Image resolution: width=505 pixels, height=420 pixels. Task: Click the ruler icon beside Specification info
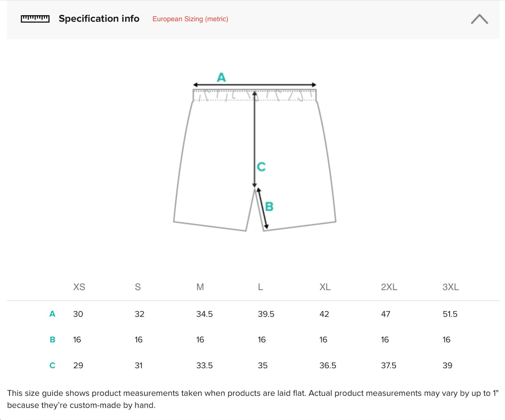[x=35, y=19]
